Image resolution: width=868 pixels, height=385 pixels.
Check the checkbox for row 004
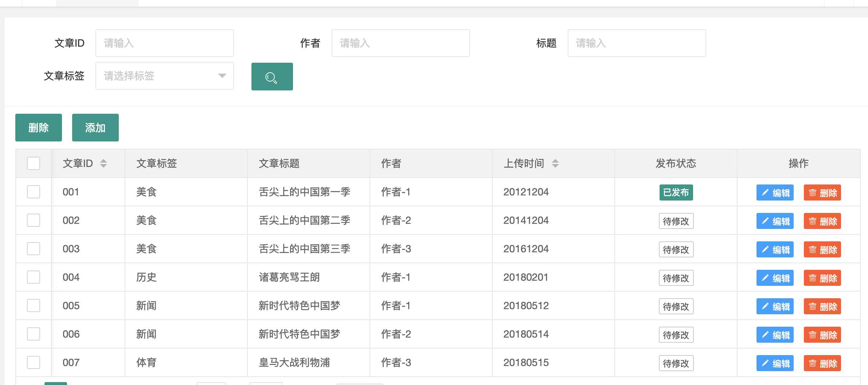coord(34,277)
